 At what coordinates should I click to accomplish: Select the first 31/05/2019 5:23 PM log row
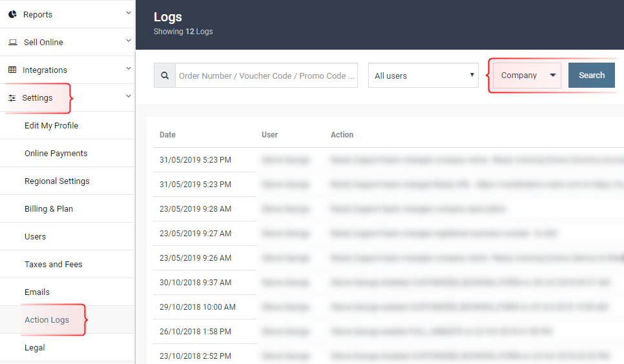(388, 160)
